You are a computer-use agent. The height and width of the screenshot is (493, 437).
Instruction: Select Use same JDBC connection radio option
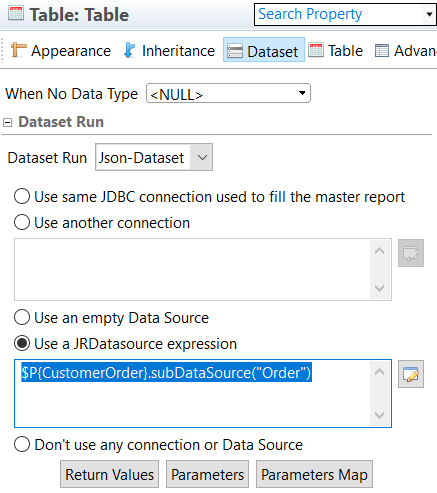(22, 196)
